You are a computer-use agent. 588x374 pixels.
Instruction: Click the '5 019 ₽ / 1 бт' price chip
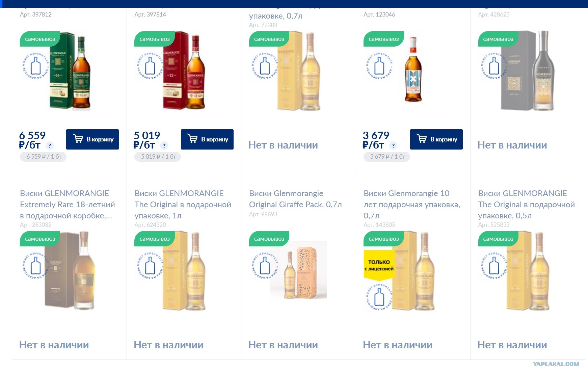[x=158, y=157]
